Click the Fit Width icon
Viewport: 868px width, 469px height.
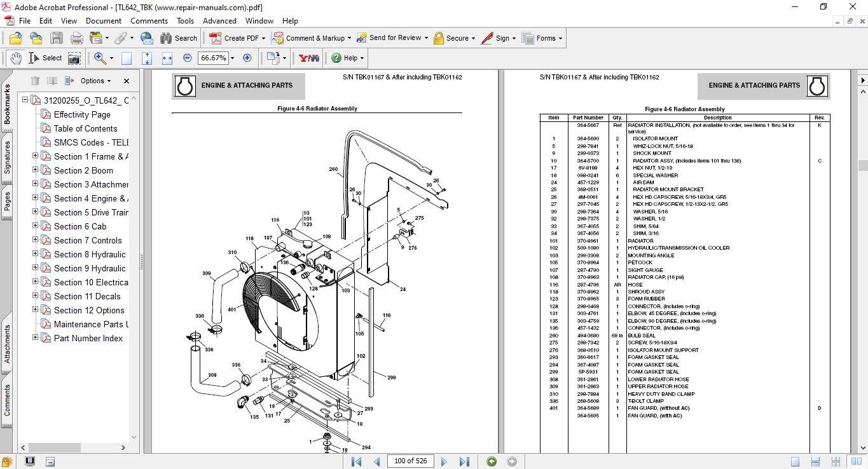click(167, 58)
